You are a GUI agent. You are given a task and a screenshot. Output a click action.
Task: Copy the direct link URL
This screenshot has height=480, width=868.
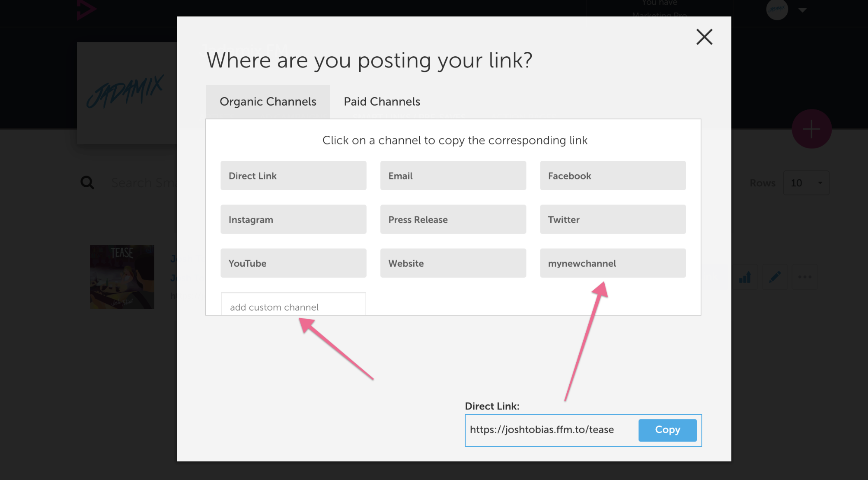click(667, 430)
